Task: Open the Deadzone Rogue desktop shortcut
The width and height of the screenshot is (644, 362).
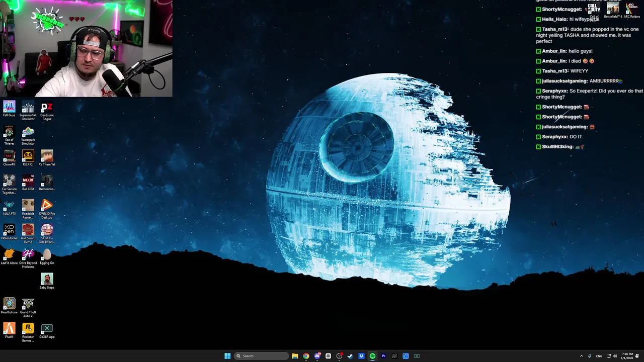Action: [47, 111]
